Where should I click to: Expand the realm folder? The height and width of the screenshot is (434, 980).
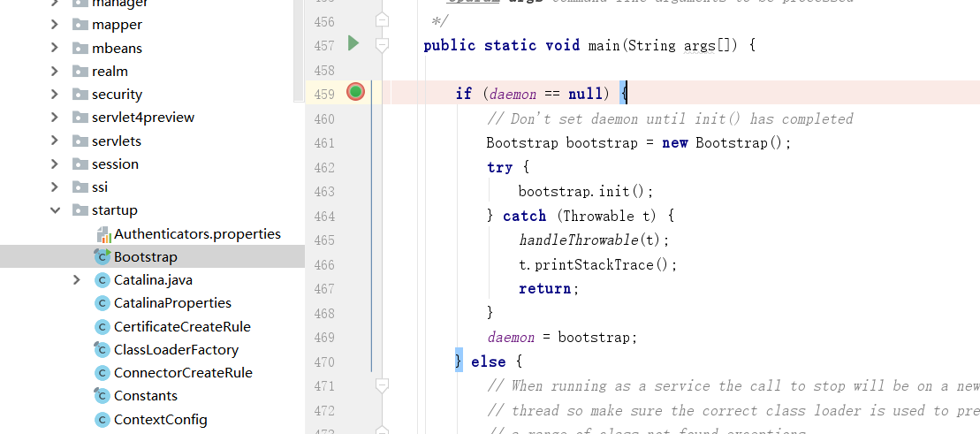coord(55,71)
